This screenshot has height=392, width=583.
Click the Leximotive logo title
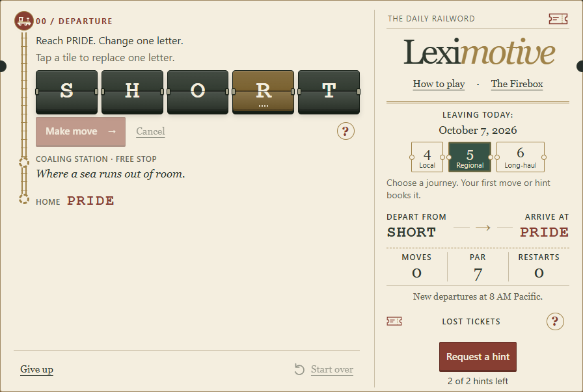479,52
